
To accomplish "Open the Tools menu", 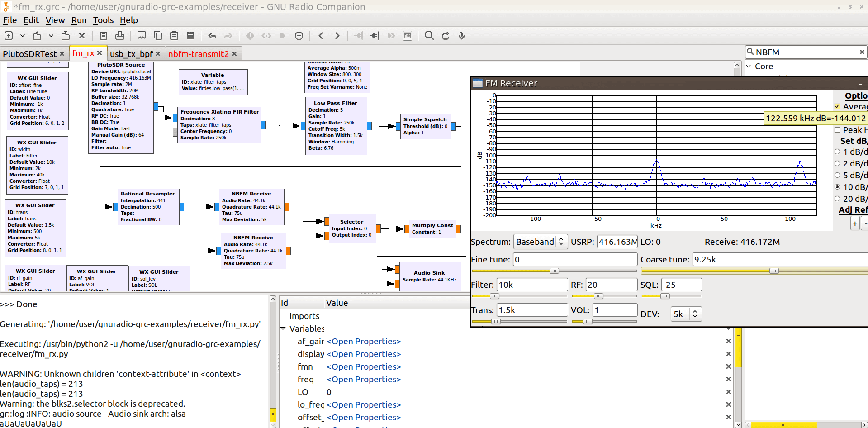I will [x=103, y=20].
